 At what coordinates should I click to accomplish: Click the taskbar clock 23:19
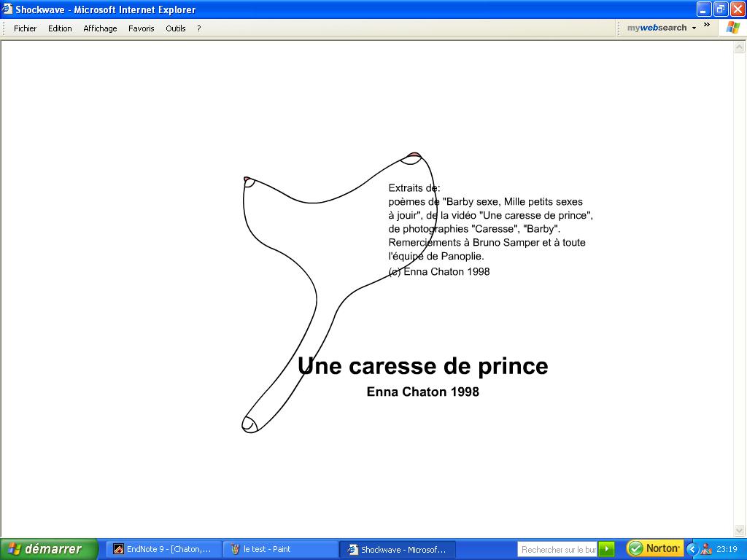(x=727, y=549)
